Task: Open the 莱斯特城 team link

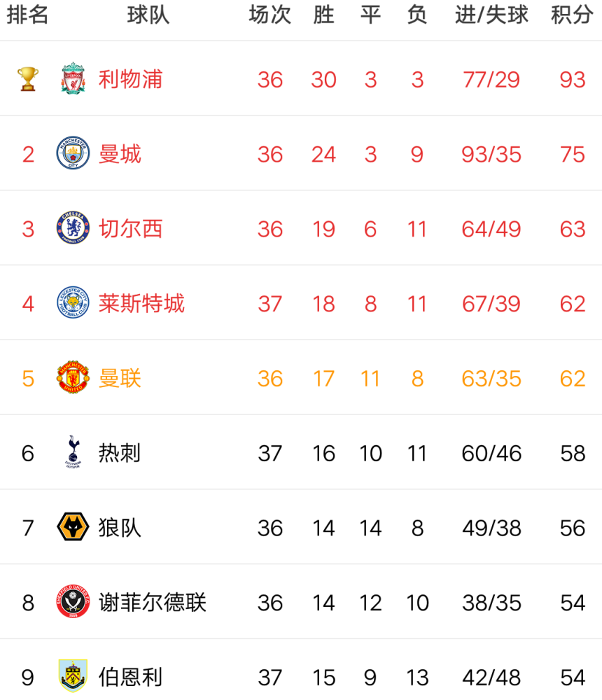Action: pos(141,304)
